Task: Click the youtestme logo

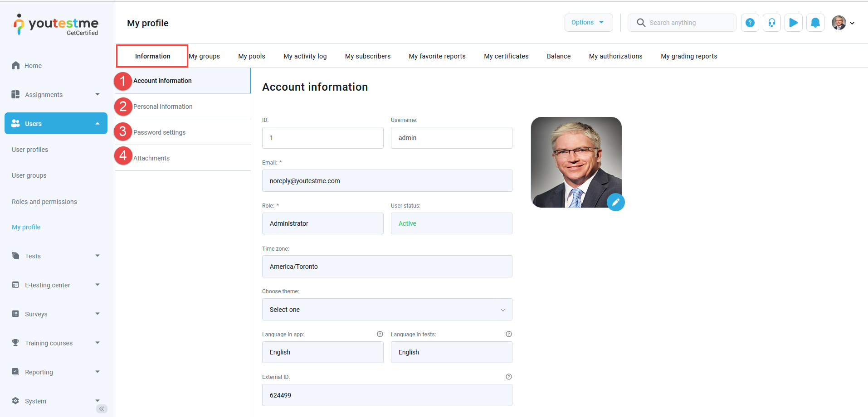Action: [x=56, y=24]
